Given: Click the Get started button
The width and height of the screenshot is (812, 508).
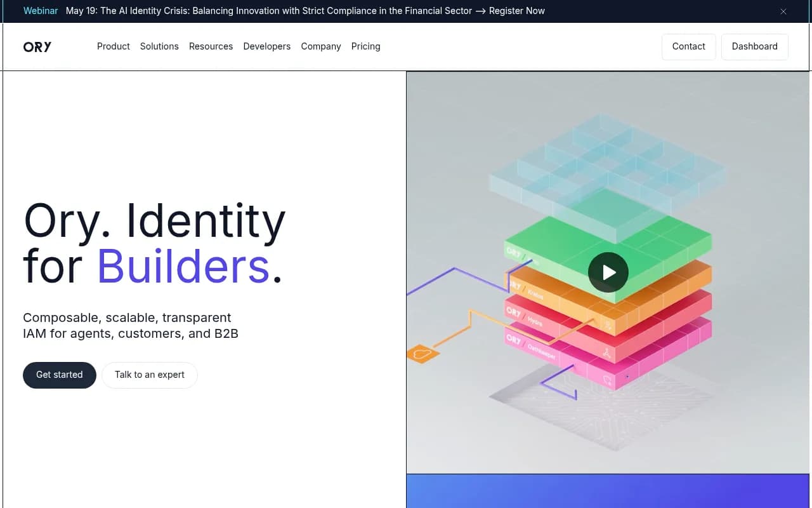Looking at the screenshot, I should point(60,375).
